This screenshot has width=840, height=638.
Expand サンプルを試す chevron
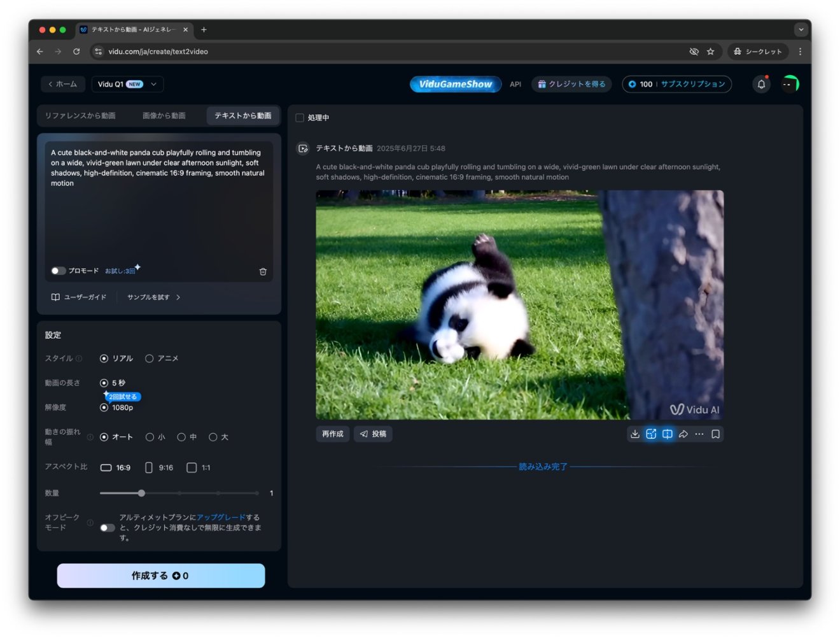(178, 297)
